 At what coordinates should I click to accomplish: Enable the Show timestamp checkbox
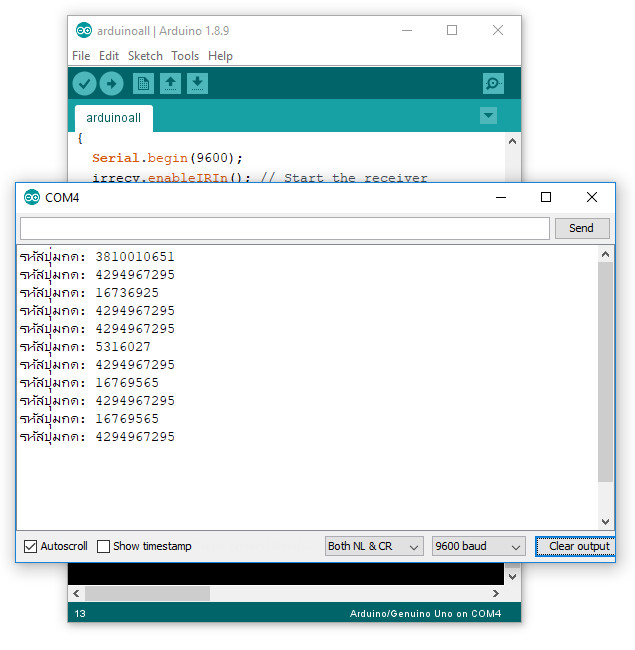tap(103, 546)
